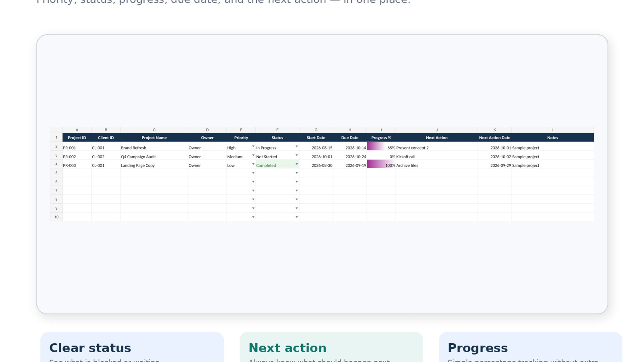Screen dimensions: 644x362
Task: Open Priority dropdown for Q4 Campaign Audit
Action: point(253,155)
